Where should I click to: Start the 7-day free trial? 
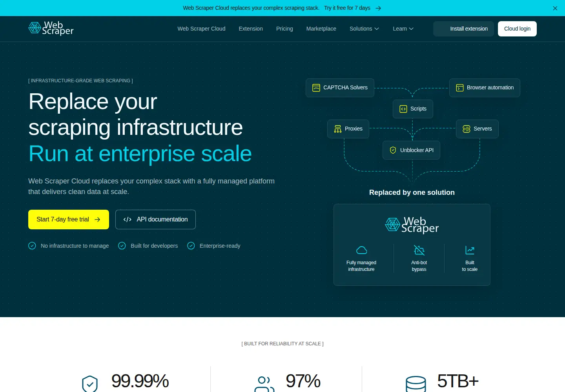[69, 220]
